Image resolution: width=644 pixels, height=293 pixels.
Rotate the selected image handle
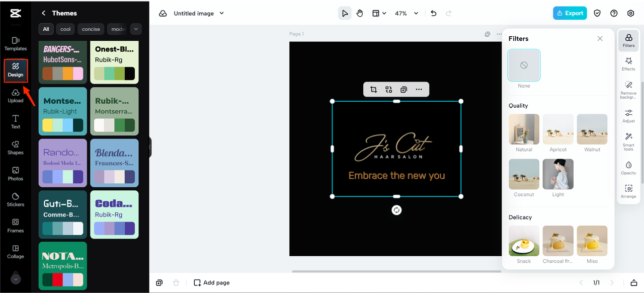tap(396, 210)
